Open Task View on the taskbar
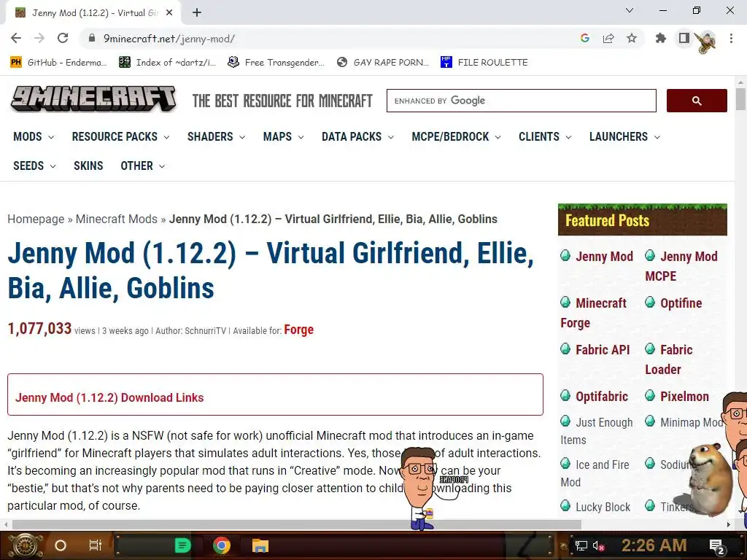 (96, 545)
